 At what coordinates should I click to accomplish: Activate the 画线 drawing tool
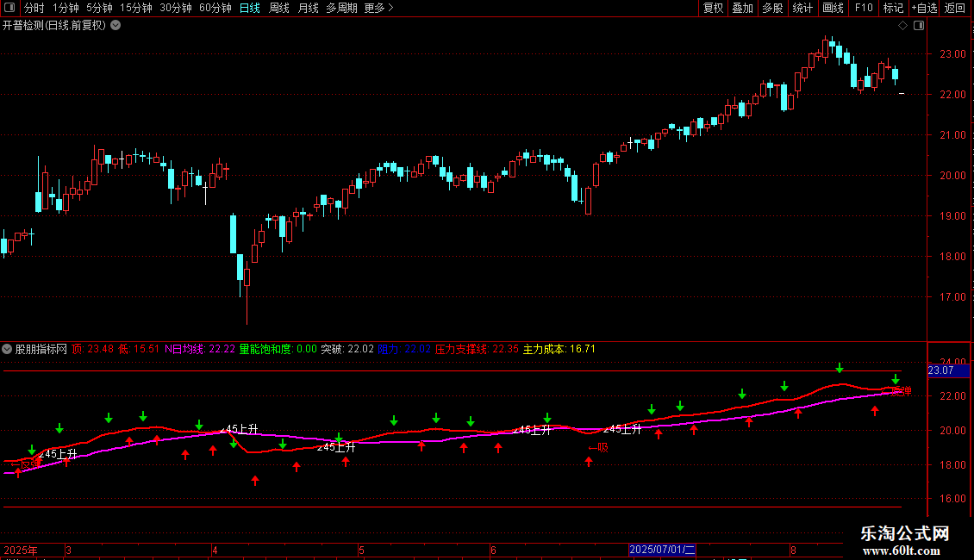click(833, 8)
